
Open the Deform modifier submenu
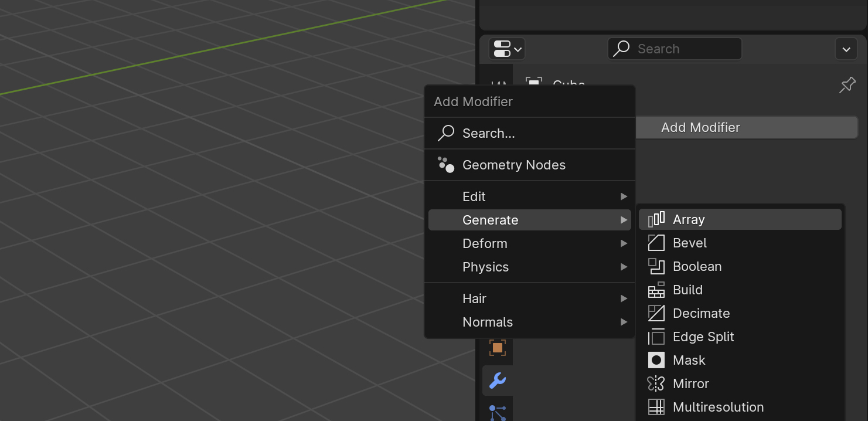(x=530, y=243)
